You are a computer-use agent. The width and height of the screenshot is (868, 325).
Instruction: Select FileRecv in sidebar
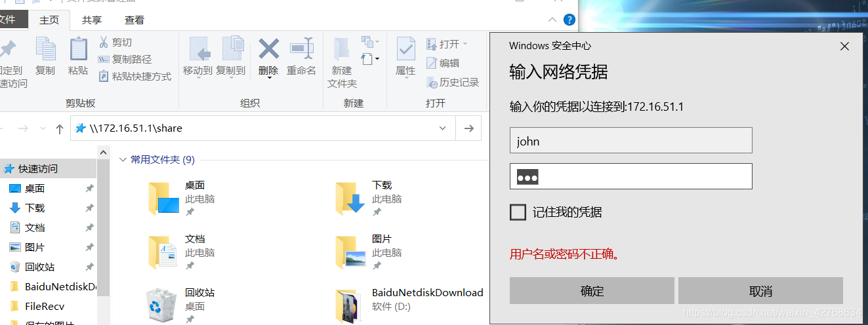click(45, 306)
